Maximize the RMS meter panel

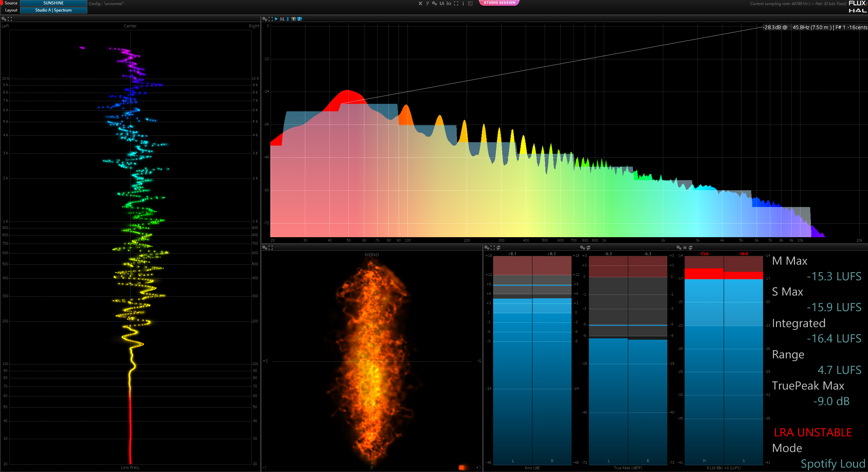493,248
